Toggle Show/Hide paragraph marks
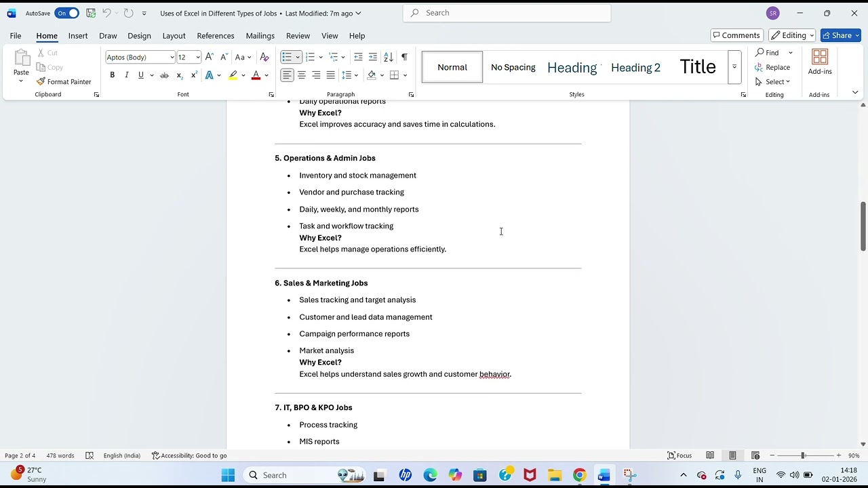Viewport: 868px width, 488px height. pos(404,57)
